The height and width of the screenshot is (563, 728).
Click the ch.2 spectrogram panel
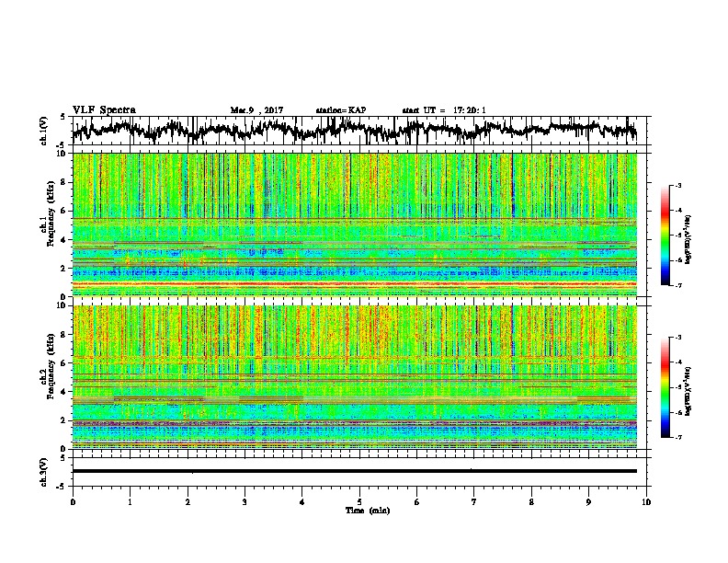[x=355, y=377]
